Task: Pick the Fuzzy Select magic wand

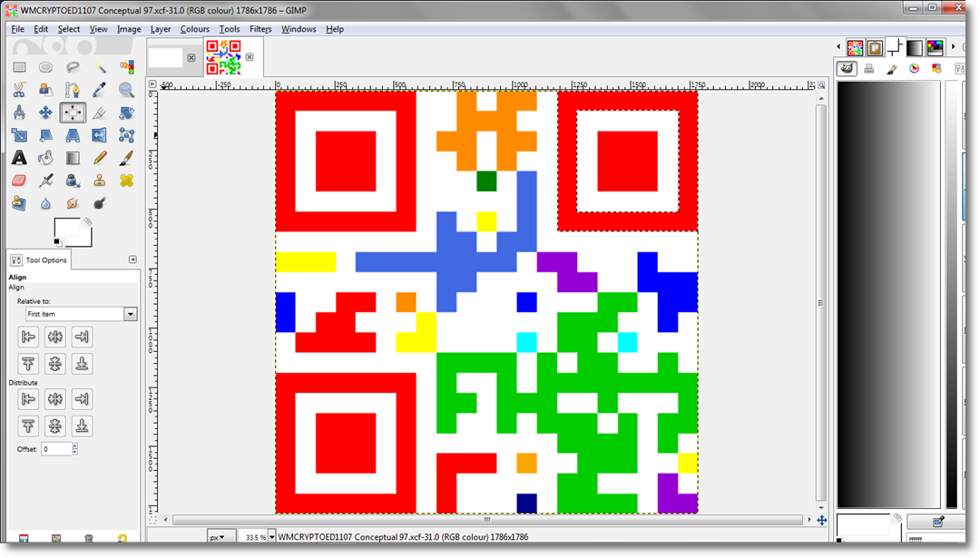Action: tap(100, 67)
